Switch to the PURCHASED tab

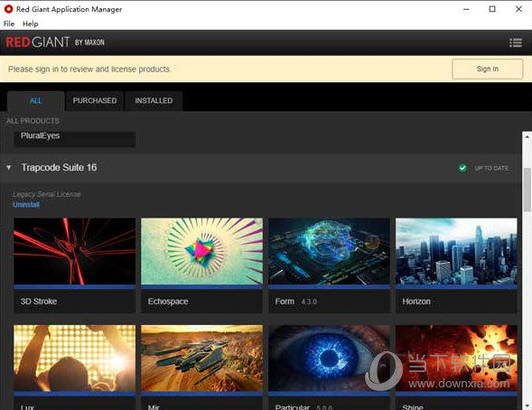pyautogui.click(x=95, y=101)
